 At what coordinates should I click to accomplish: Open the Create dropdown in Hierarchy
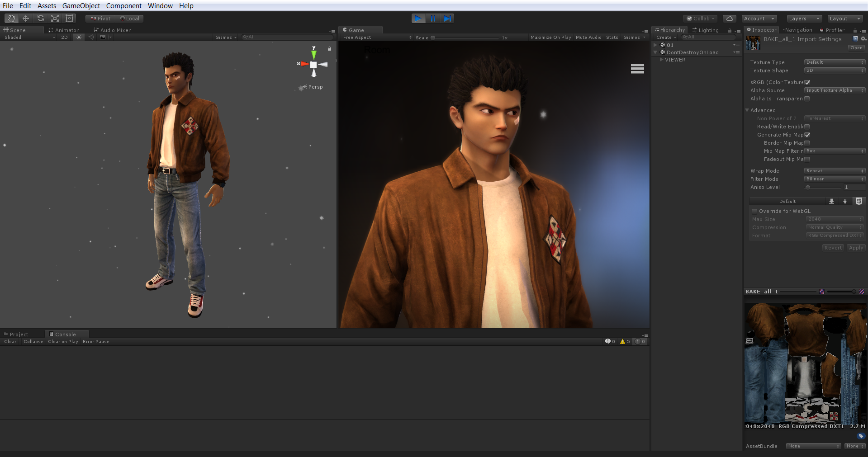(666, 38)
